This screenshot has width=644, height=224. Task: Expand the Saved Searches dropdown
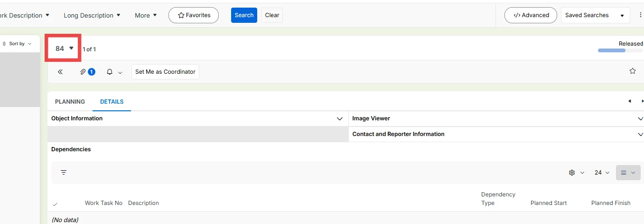(595, 15)
